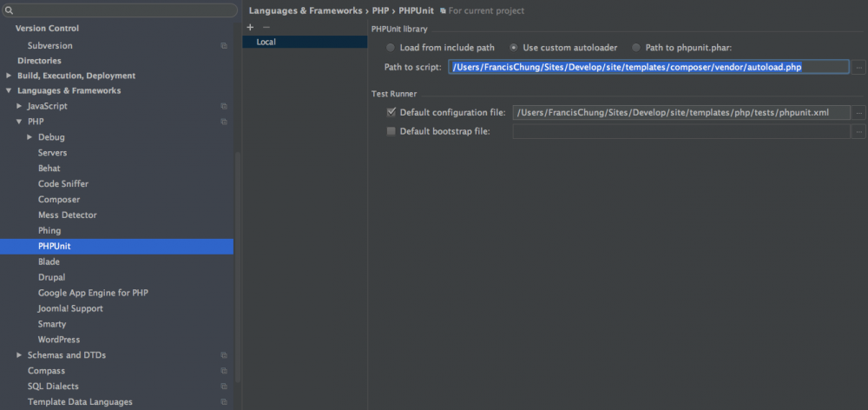The width and height of the screenshot is (868, 410).
Task: Select Servers under PHP
Action: [x=53, y=152]
